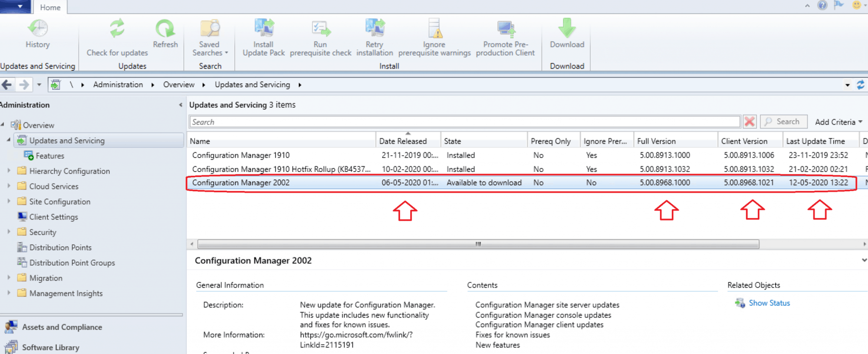This screenshot has height=354, width=868.
Task: Navigate forward with the arrow
Action: (x=24, y=85)
